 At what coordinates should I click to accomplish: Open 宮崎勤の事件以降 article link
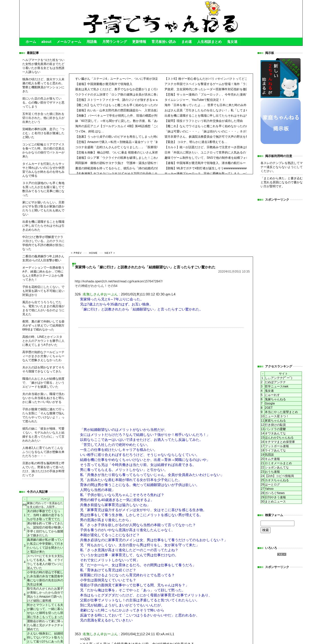coord(43,133)
